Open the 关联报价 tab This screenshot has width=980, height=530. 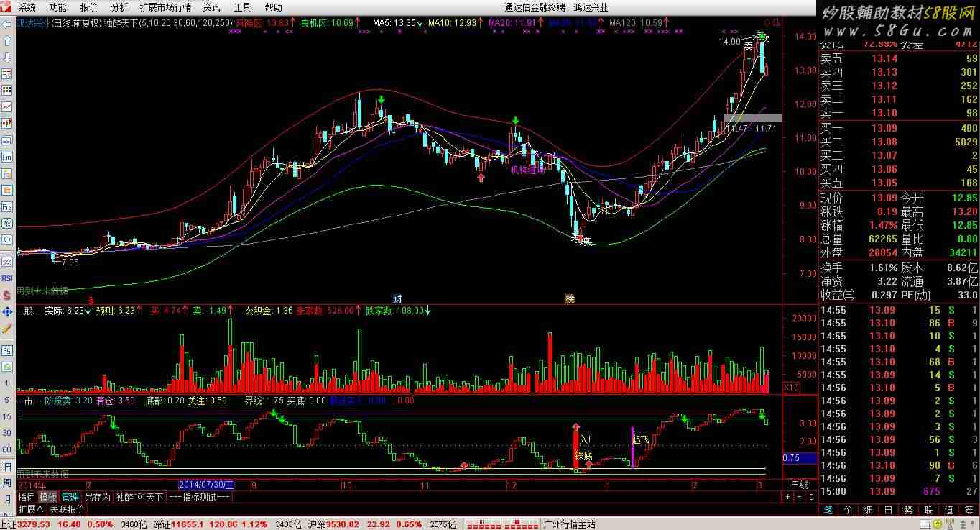(67, 508)
